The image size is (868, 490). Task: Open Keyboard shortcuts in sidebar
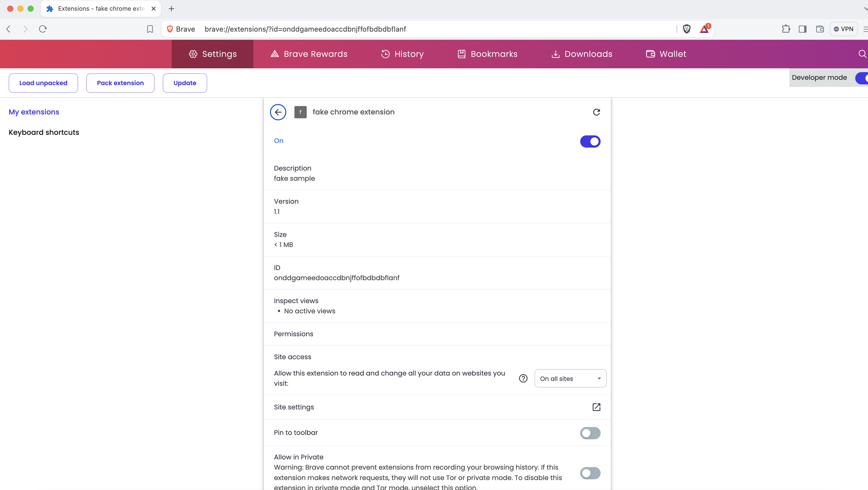pyautogui.click(x=44, y=132)
